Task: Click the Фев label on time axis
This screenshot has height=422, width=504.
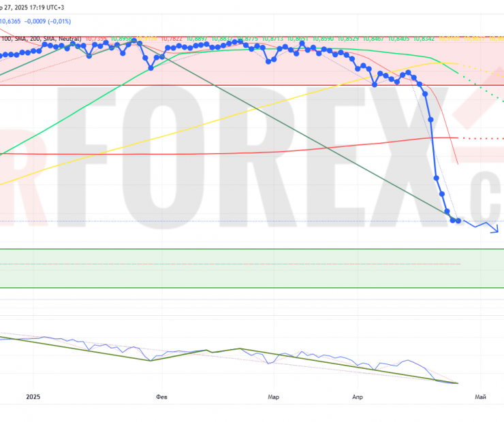Action: pos(161,397)
